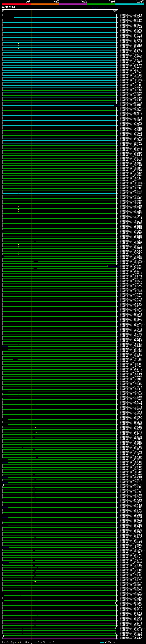Viewport: 146px width, 644px height.
Task: Open hit UniRef100_Q9AX30
Action: [131, 336]
